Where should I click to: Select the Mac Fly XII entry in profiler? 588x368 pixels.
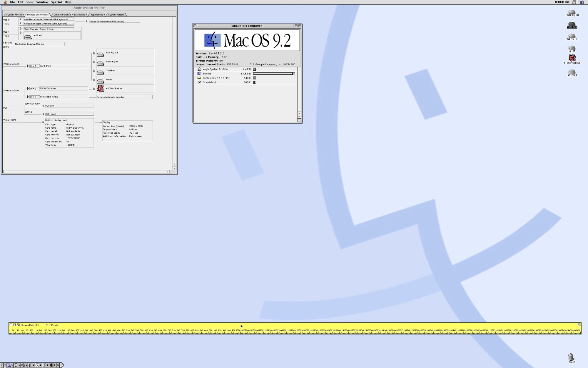125,53
